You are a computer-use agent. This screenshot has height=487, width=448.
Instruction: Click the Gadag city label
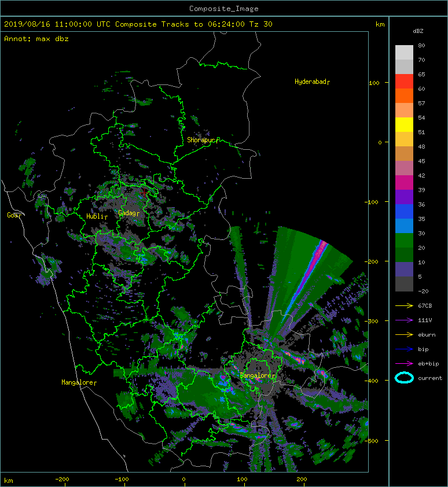pyautogui.click(x=127, y=213)
